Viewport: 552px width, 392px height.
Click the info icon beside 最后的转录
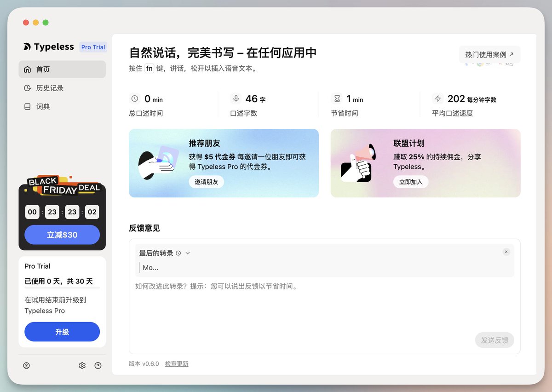coord(178,253)
